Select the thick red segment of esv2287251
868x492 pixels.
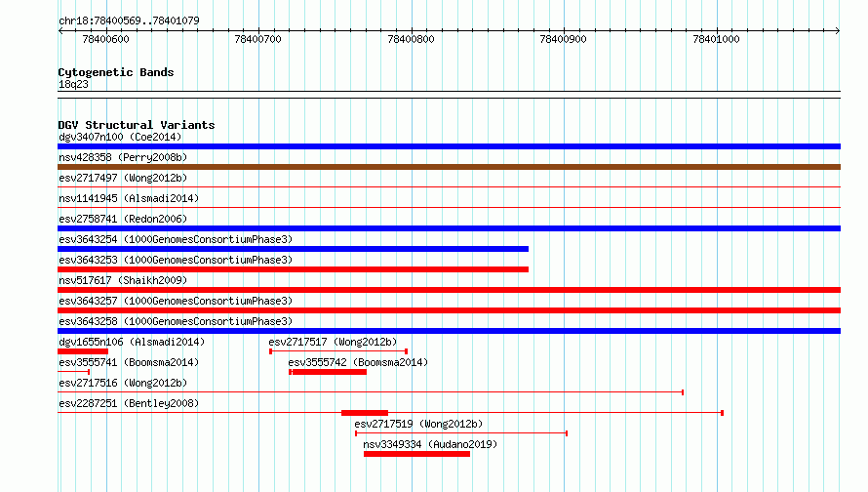pos(365,413)
